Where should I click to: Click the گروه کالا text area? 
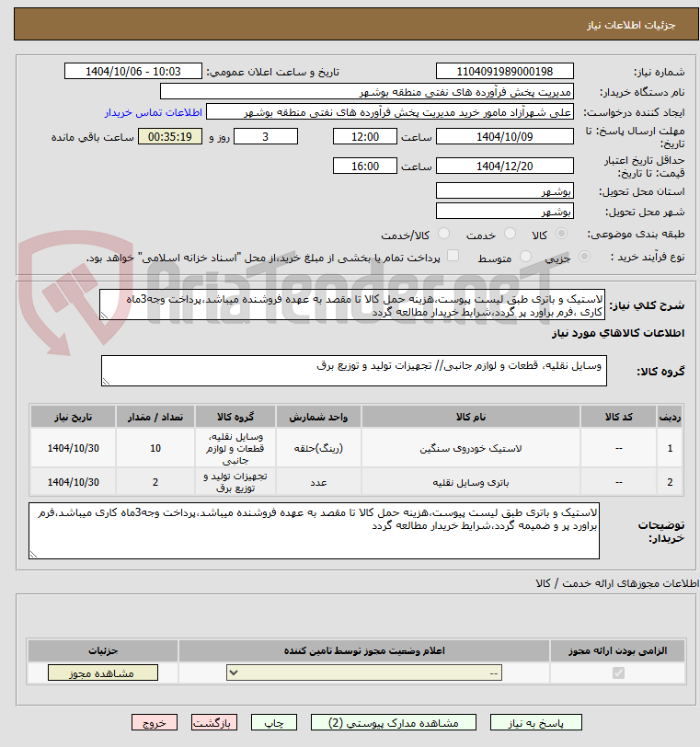354,371
